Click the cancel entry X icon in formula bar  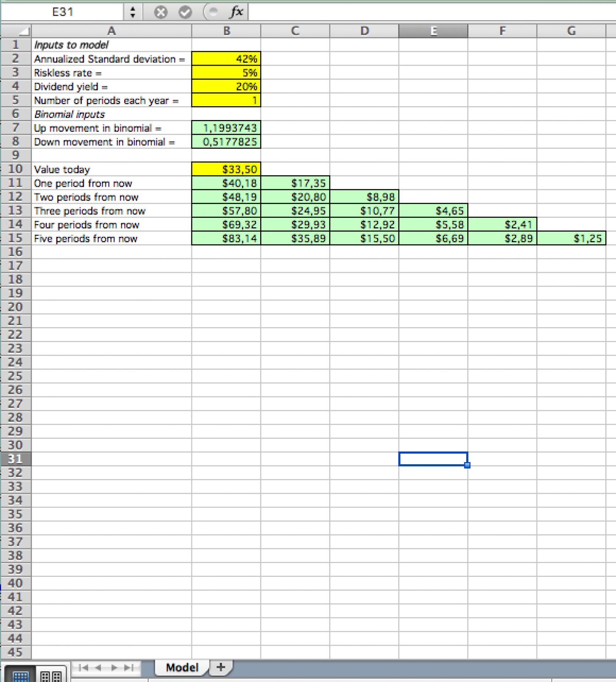(160, 12)
